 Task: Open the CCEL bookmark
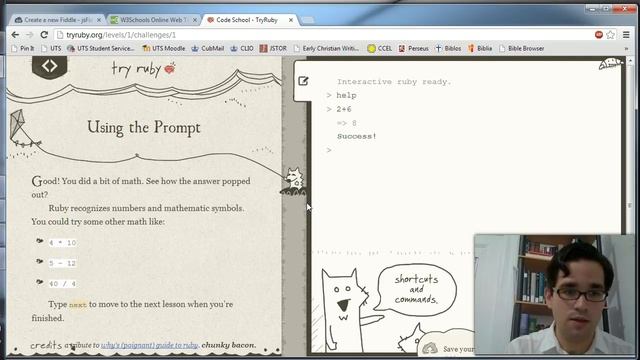coord(380,48)
